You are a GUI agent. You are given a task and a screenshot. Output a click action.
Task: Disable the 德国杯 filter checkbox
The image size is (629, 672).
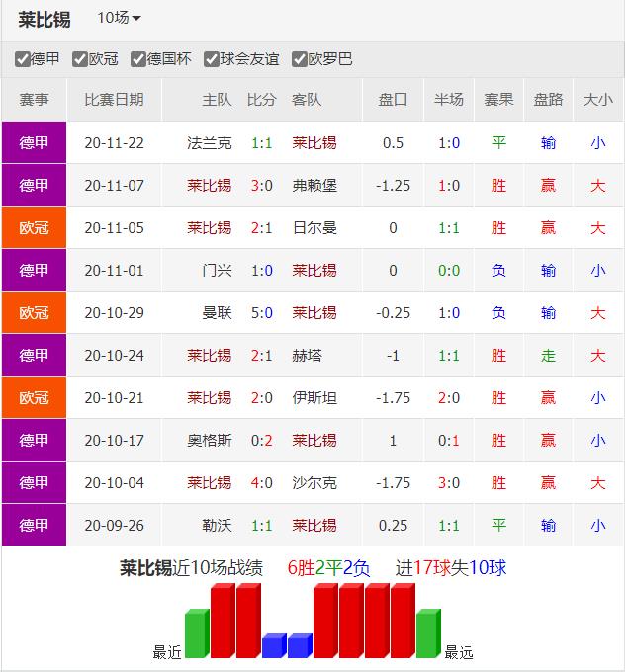138,59
